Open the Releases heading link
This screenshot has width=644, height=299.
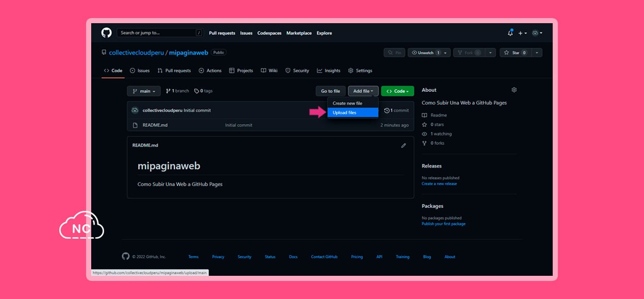pos(432,166)
